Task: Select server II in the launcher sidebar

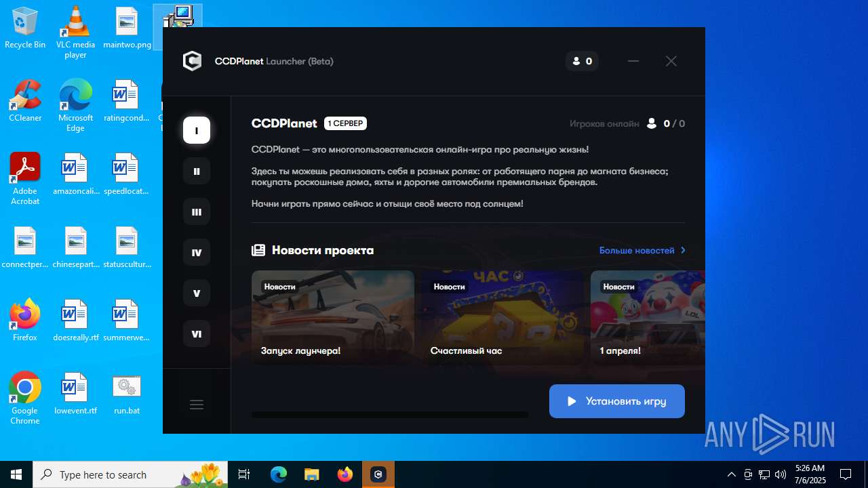Action: click(197, 171)
